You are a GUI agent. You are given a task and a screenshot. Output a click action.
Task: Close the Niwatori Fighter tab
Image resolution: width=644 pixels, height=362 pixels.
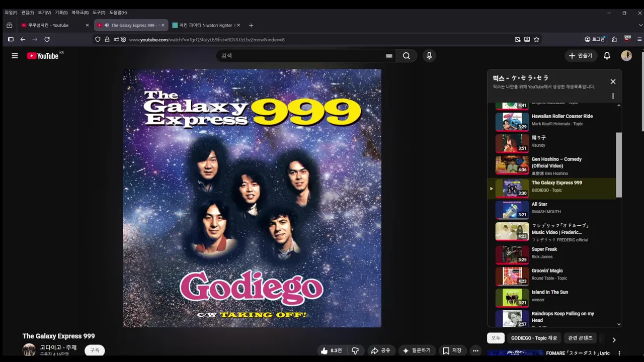pyautogui.click(x=238, y=25)
